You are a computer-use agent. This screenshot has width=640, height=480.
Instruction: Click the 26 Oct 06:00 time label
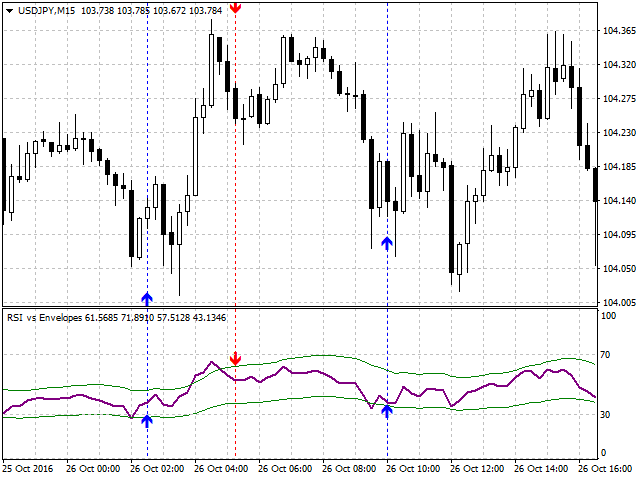point(285,469)
